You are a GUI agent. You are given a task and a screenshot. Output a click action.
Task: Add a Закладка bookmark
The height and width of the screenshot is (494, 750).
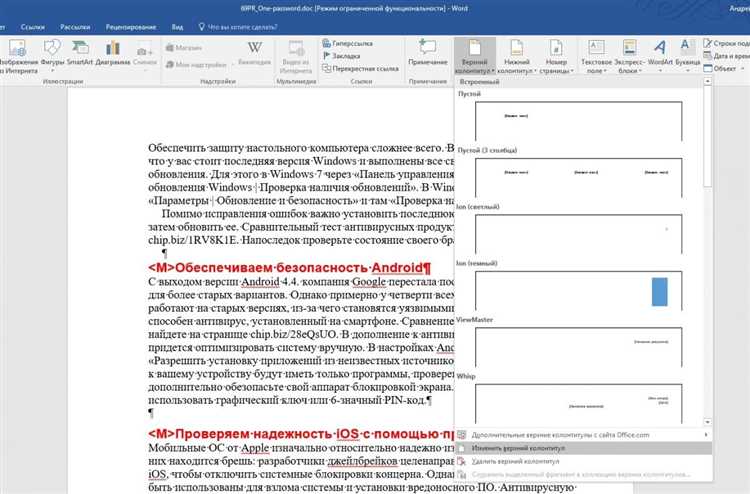pyautogui.click(x=342, y=56)
